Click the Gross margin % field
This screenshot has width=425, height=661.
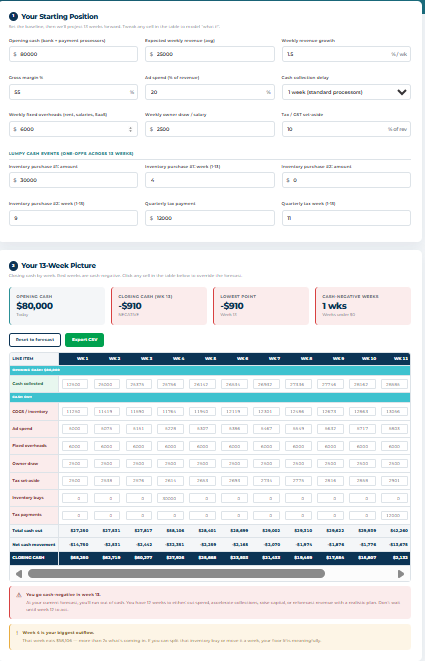73,92
